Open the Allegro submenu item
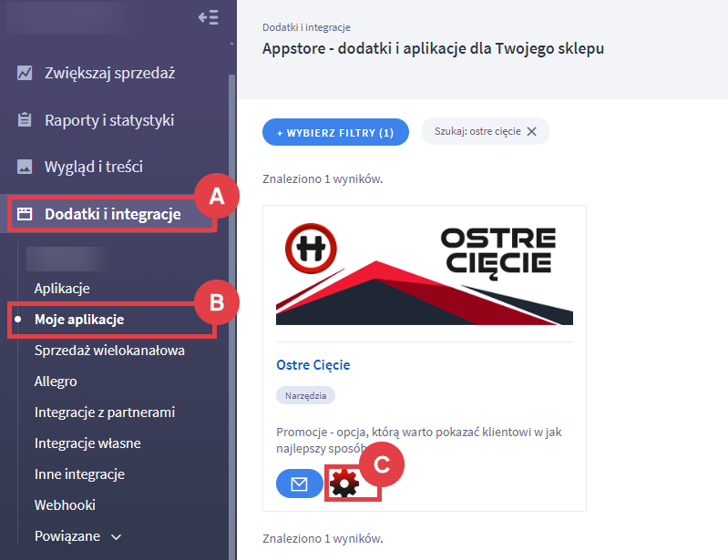 point(56,382)
